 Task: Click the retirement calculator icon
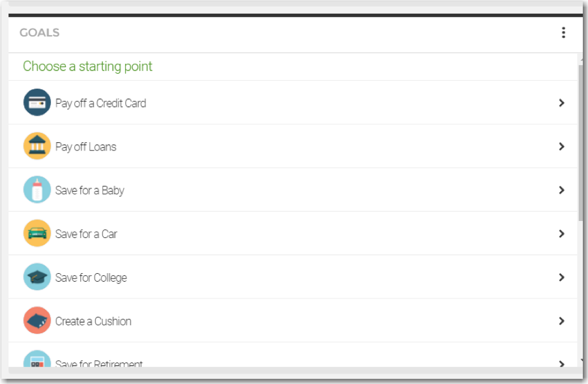pyautogui.click(x=37, y=359)
